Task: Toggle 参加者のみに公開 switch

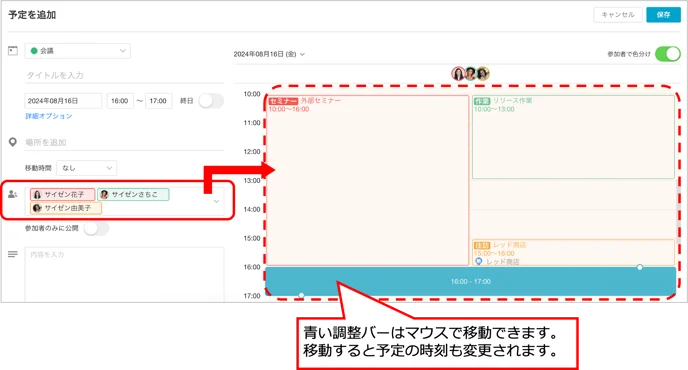Action: point(96,228)
